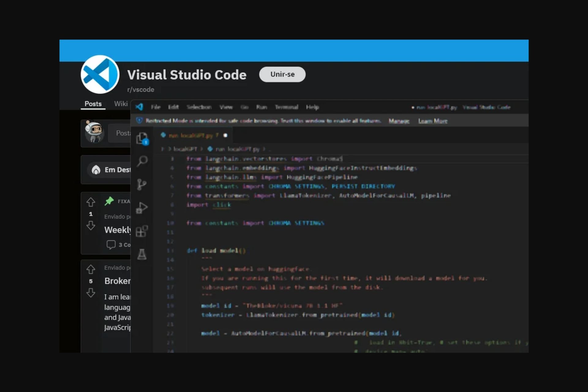588x392 pixels.
Task: Click the vote count 5 on Broken post
Action: 91,281
